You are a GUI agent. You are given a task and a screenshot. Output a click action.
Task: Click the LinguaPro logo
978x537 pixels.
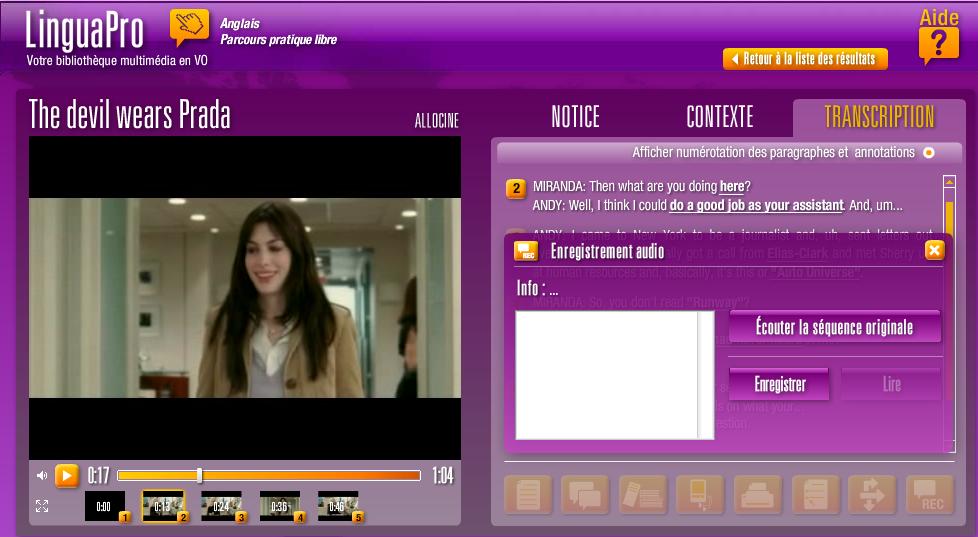[x=84, y=30]
